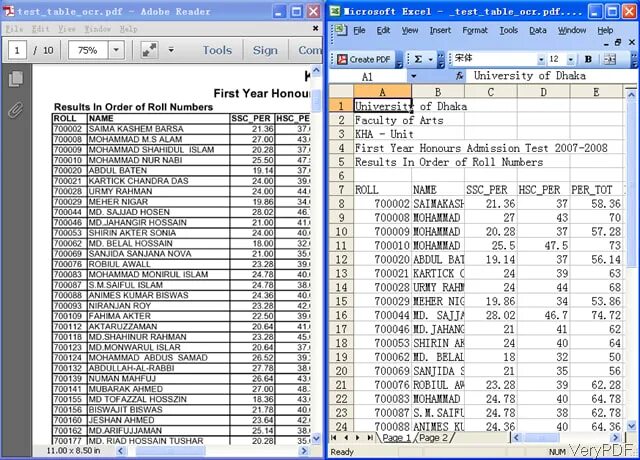The image size is (640, 460).
Task: Minimize the Excel workbook inner window
Action: coord(606,43)
